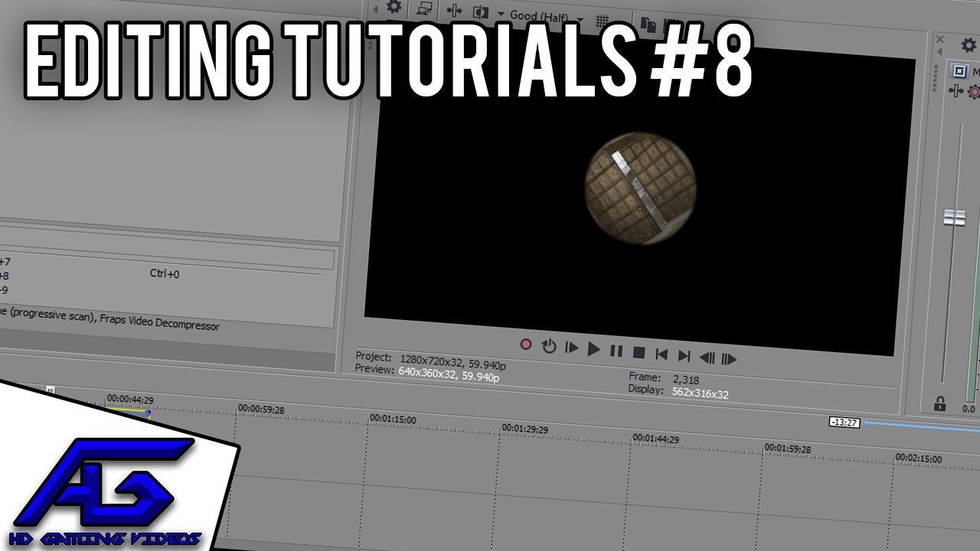Stop playback with the square Stop button
Screen dimensions: 980x551
tap(639, 352)
